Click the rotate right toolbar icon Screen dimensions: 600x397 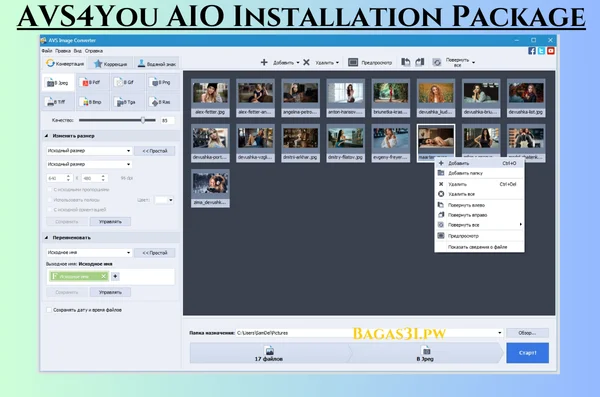click(420, 62)
